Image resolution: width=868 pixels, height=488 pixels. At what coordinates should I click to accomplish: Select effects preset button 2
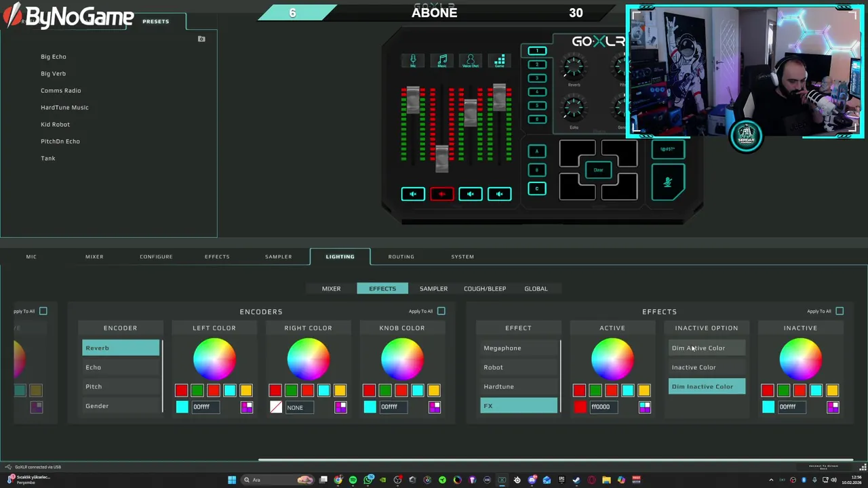click(537, 64)
